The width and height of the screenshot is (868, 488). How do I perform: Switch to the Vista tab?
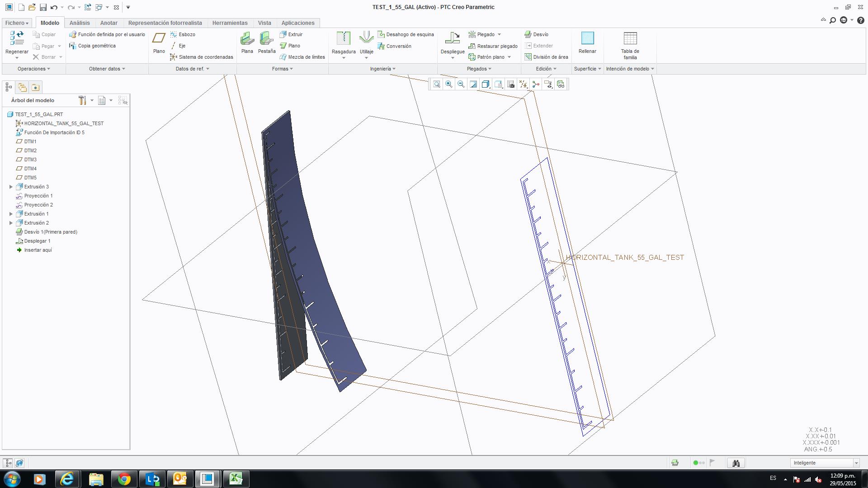point(264,23)
